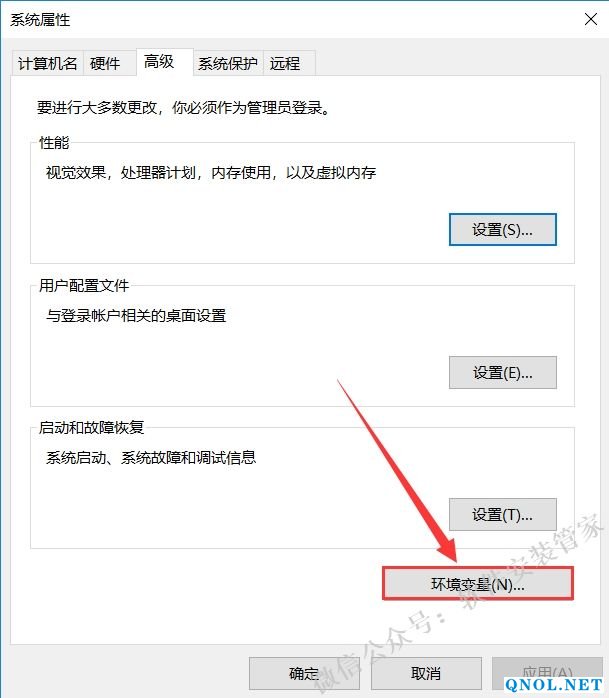Screen dimensions: 609x698
Task: Close the 系统属性 dialog window
Action: pos(591,19)
